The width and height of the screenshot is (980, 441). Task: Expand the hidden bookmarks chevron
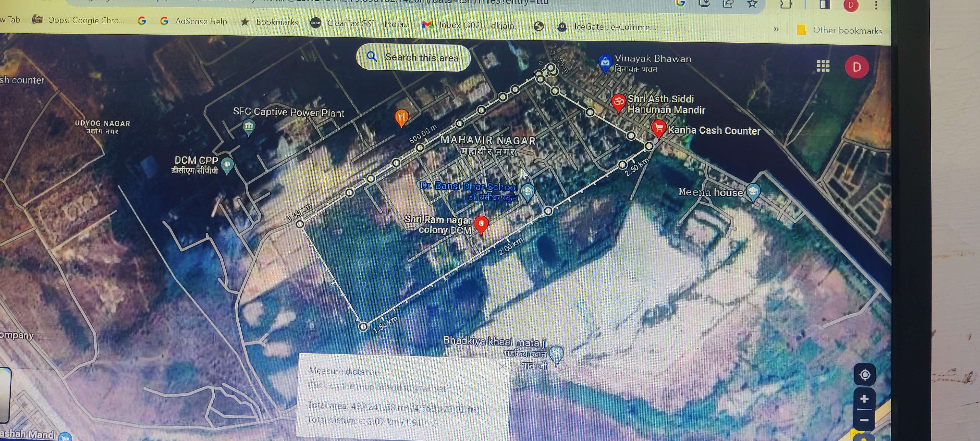[776, 29]
